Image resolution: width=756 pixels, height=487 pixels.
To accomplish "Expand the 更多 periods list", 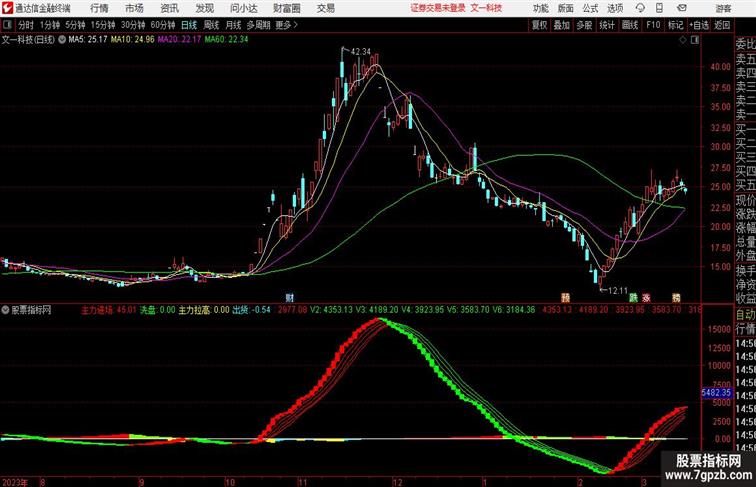I will click(286, 25).
